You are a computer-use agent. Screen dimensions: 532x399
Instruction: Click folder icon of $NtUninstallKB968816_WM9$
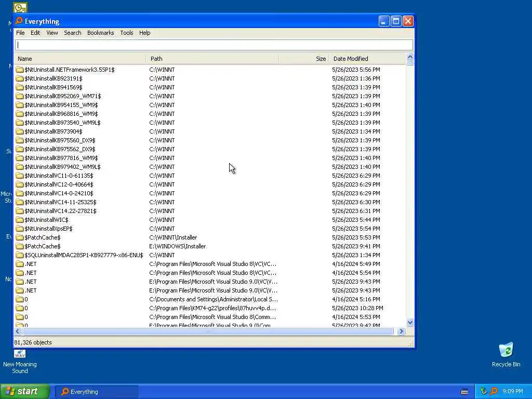pyautogui.click(x=20, y=114)
